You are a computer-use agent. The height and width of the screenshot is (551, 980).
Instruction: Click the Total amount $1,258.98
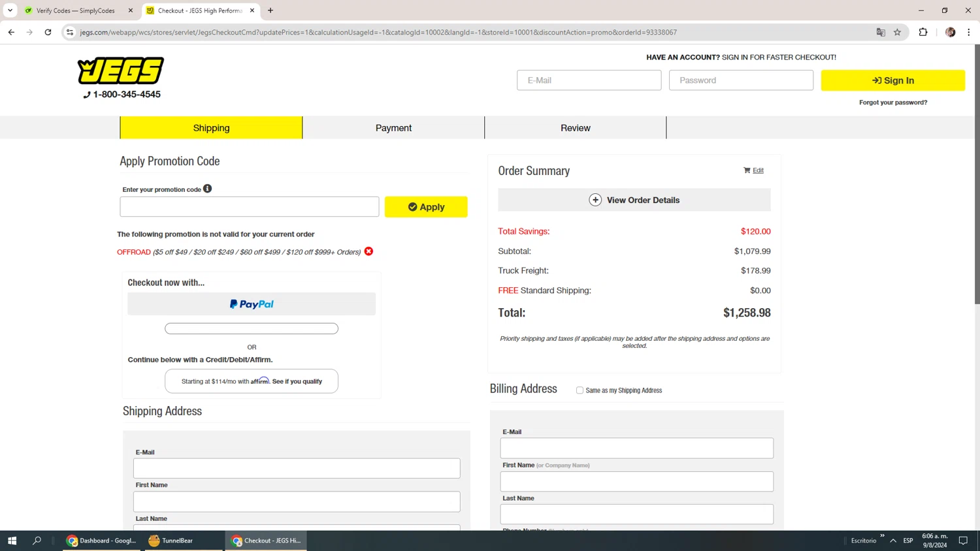click(747, 313)
